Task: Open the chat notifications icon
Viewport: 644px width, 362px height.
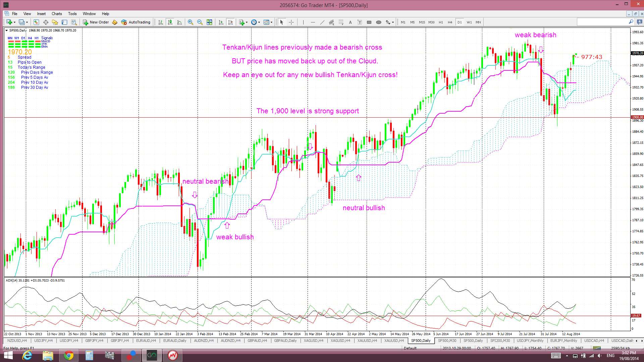Action: [639, 22]
